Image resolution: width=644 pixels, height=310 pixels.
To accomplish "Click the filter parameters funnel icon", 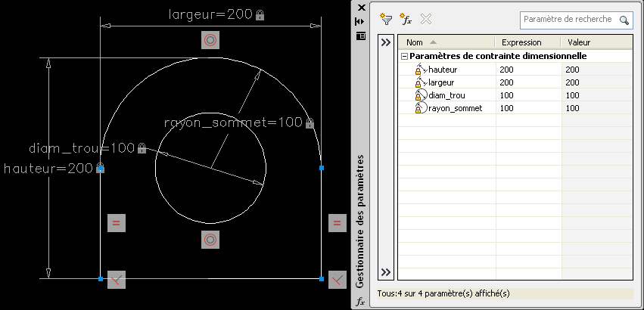I will coord(386,20).
